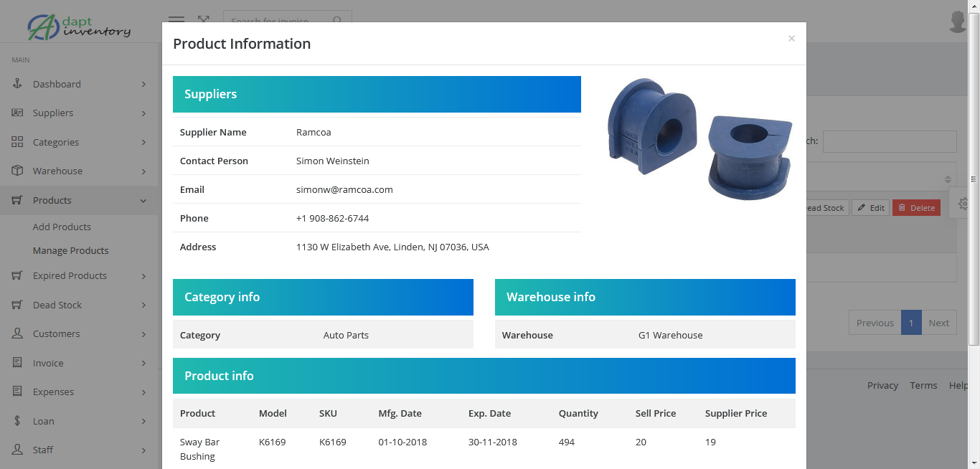Click supplier name Ramcoa
Viewport: 980px width, 469px height.
314,132
